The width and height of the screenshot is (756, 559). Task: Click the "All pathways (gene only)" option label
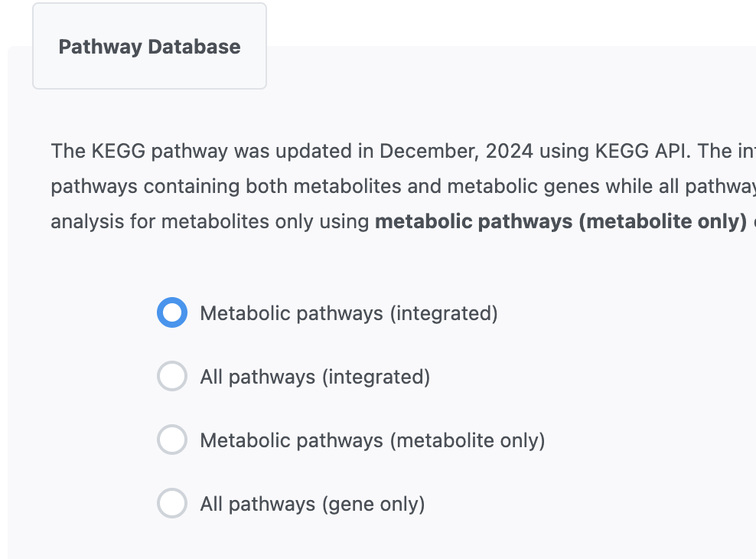click(x=312, y=504)
